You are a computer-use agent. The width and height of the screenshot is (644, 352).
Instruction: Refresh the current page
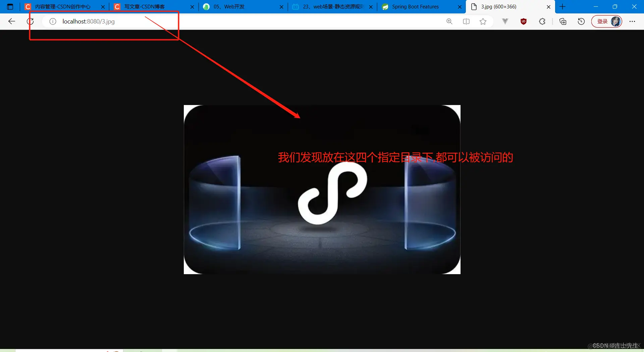point(30,21)
